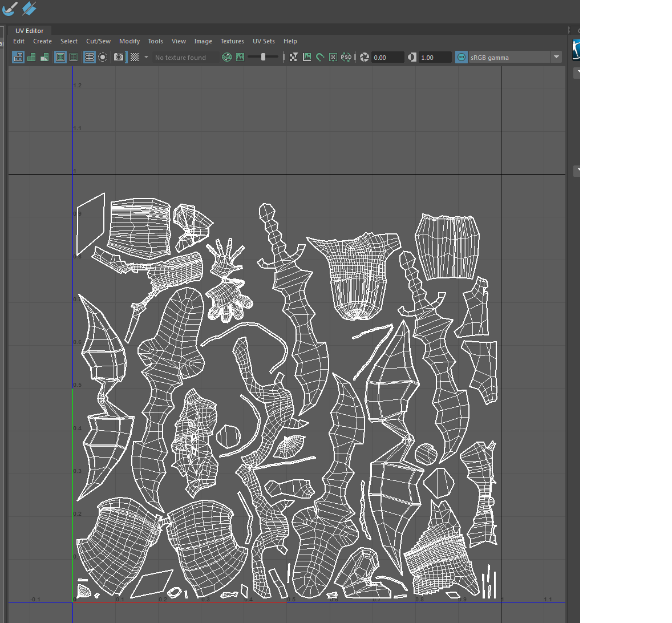Click the gamma contrast icon

pyautogui.click(x=412, y=57)
